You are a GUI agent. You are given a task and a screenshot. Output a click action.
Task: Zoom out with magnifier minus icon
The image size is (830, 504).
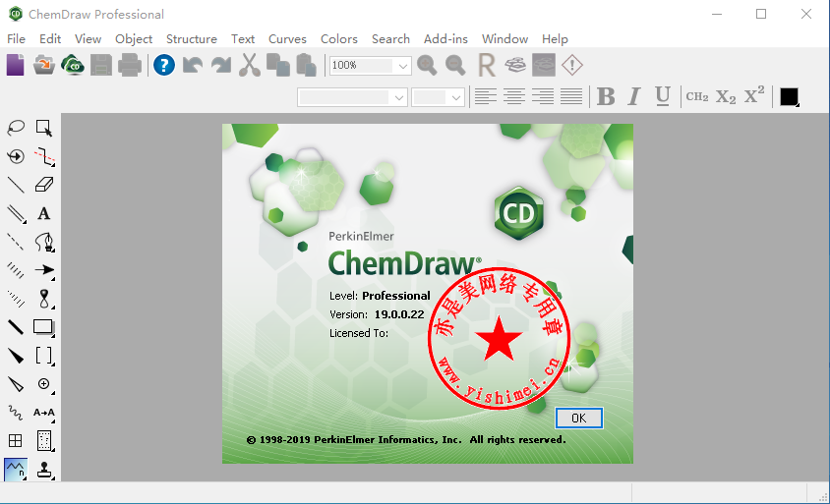click(455, 65)
